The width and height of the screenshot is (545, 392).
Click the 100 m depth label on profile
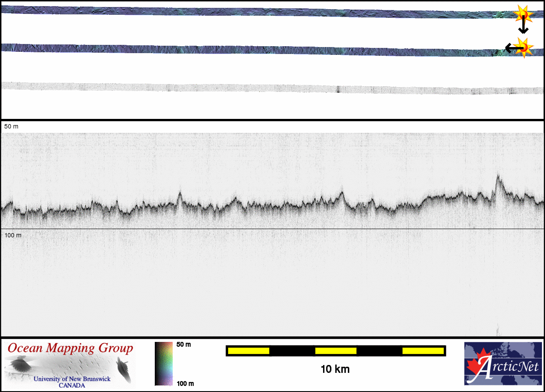coord(13,235)
